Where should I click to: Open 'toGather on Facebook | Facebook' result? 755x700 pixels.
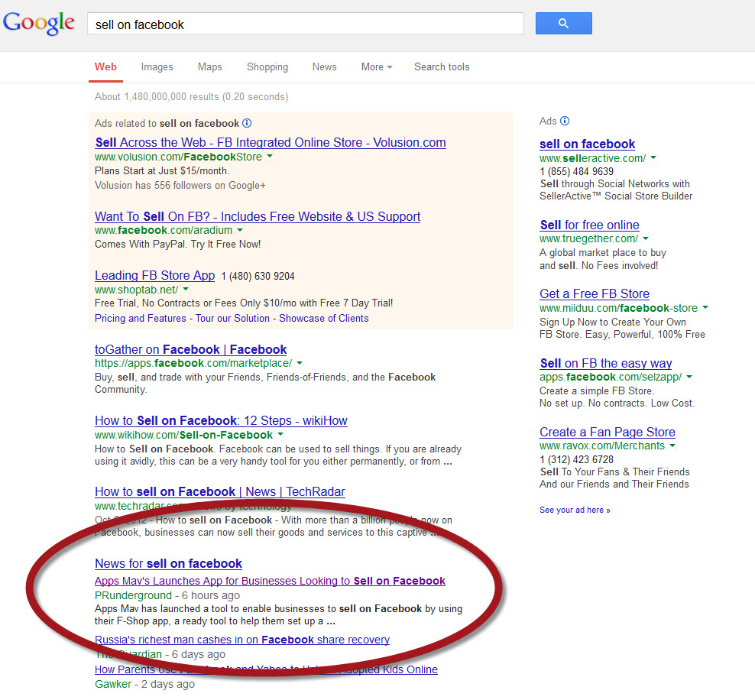click(191, 349)
